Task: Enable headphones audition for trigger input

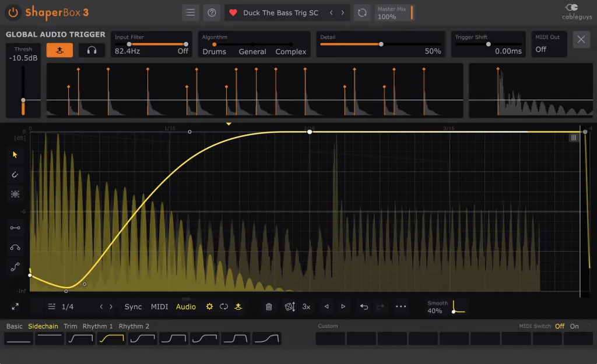Action: pyautogui.click(x=92, y=50)
